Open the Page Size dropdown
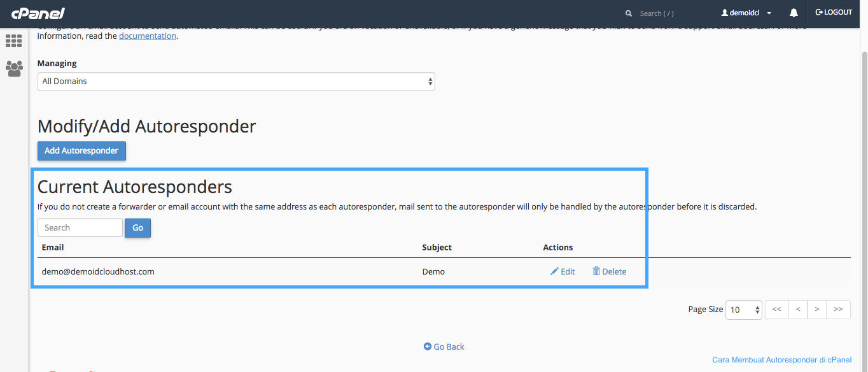Viewport: 868px width, 372px height. click(x=743, y=309)
